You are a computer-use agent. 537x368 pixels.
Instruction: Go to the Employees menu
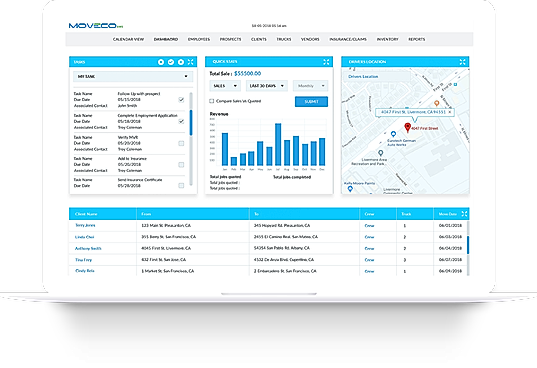(199, 39)
